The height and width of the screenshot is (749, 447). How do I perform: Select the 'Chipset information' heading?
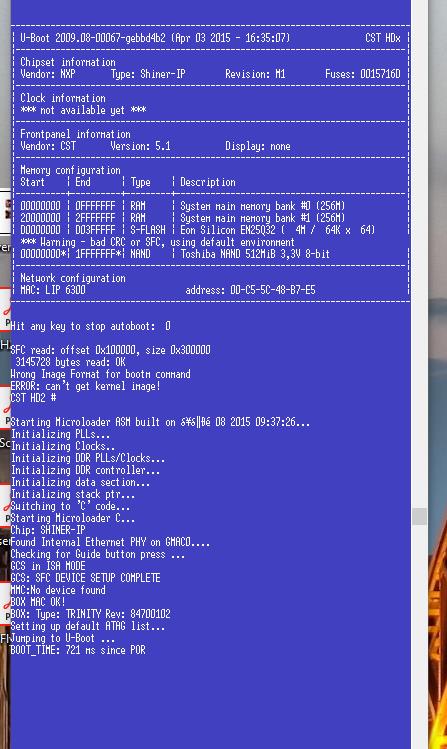point(68,62)
